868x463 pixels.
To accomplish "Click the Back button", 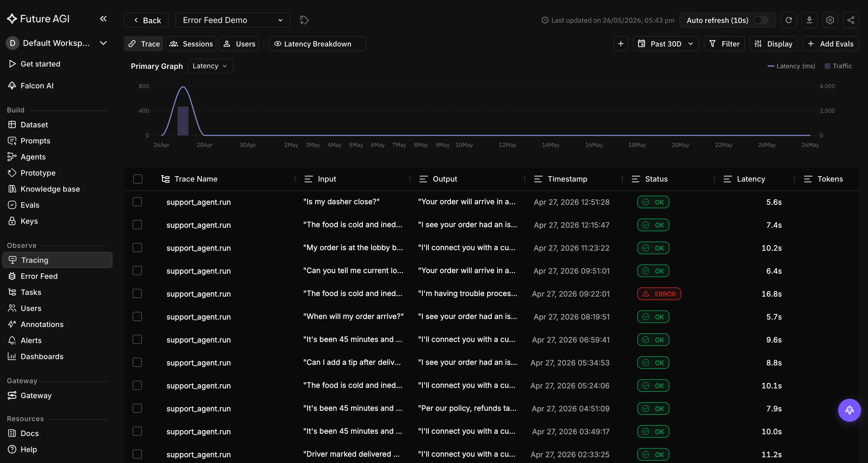I will coord(146,20).
